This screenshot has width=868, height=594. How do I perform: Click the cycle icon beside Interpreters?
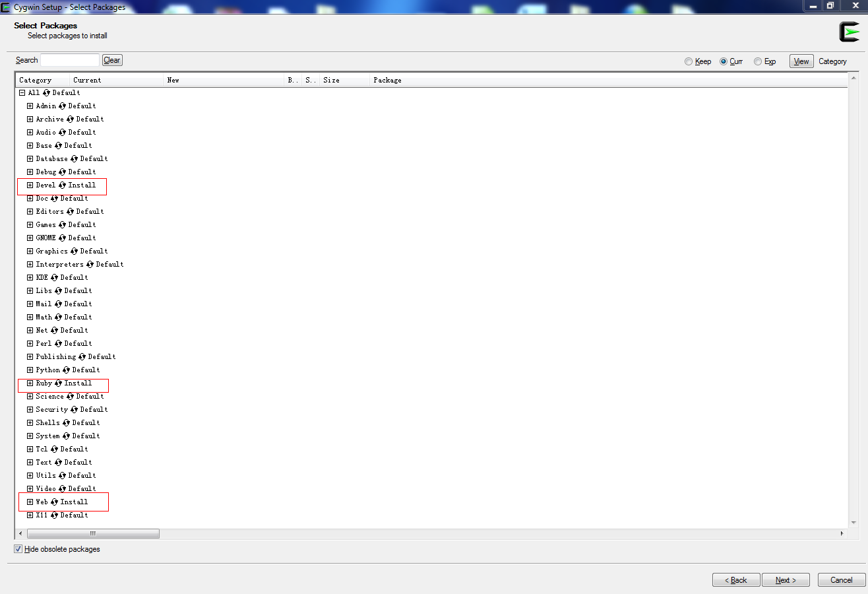(90, 265)
